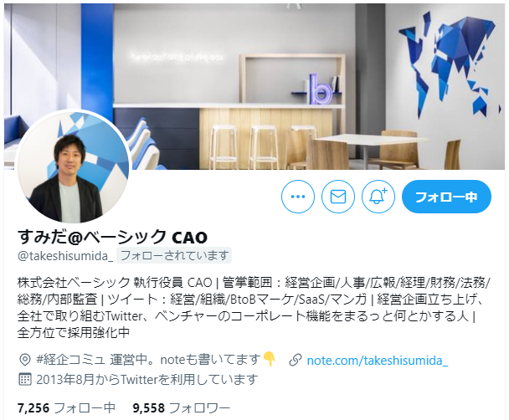The width and height of the screenshot is (509, 420).
Task: Click the envelope message icon
Action: click(x=338, y=197)
